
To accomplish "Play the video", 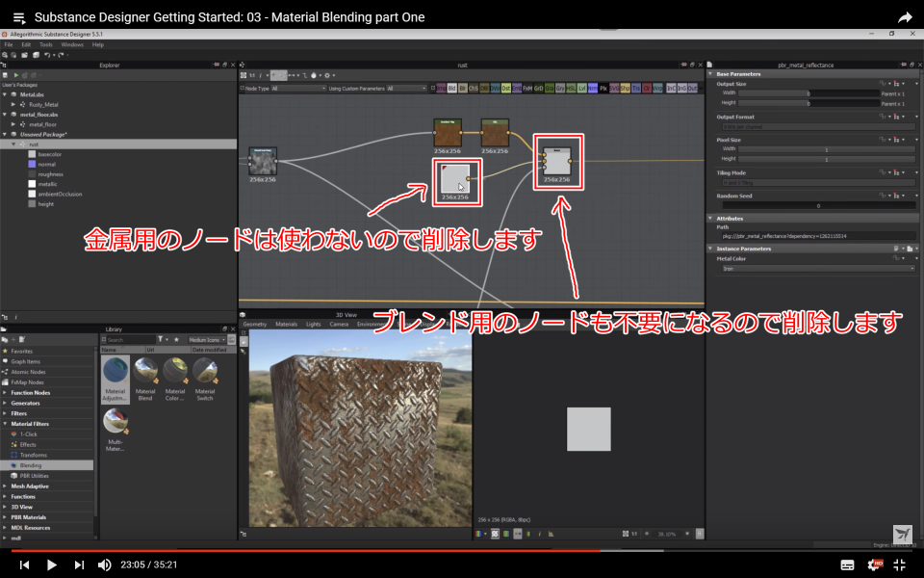I will (51, 565).
